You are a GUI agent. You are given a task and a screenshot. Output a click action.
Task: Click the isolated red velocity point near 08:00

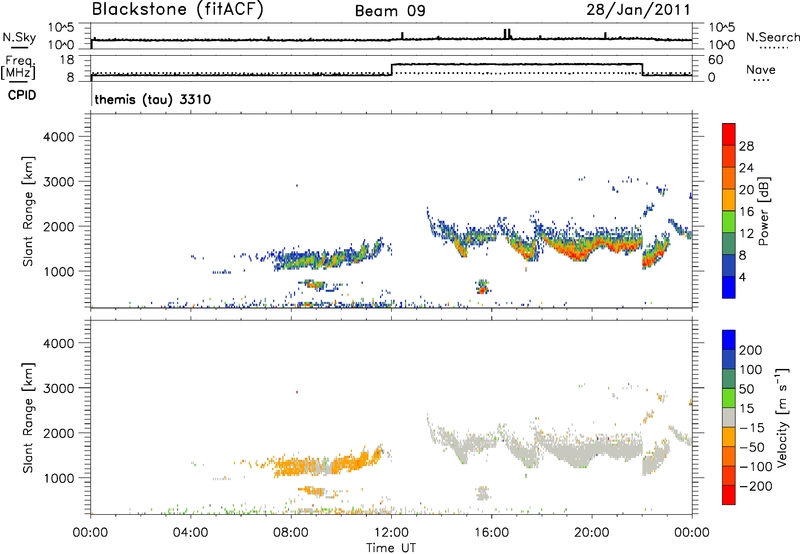tap(297, 392)
